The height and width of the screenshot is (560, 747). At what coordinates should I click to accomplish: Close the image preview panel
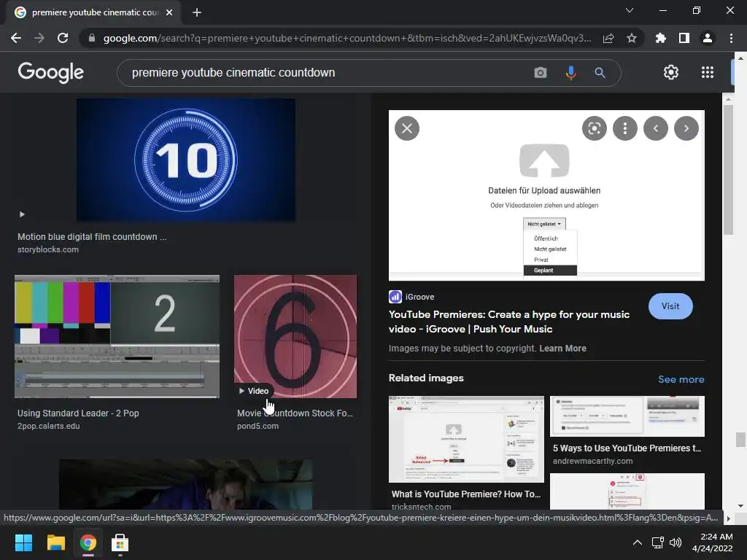point(407,128)
